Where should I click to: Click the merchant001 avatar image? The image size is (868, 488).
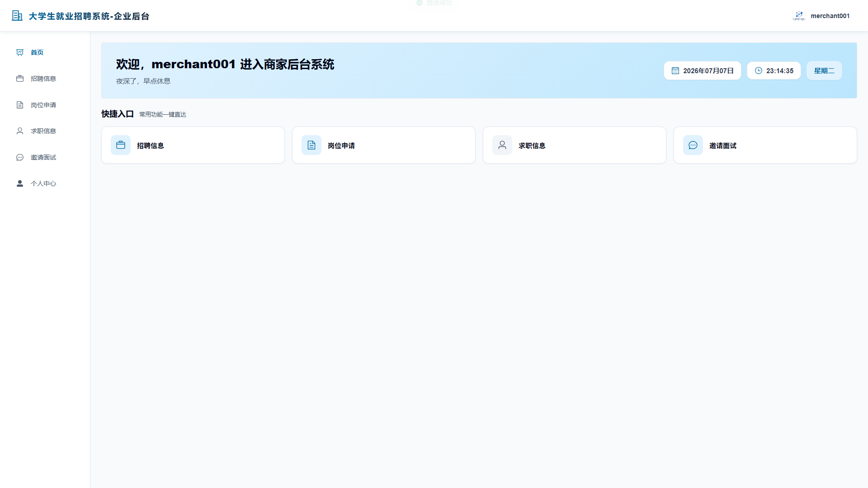point(799,16)
